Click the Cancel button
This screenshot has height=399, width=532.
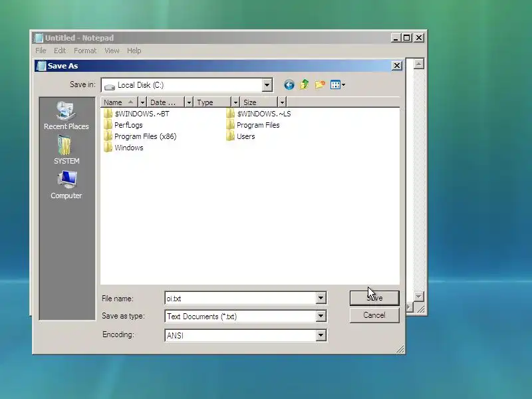(374, 315)
